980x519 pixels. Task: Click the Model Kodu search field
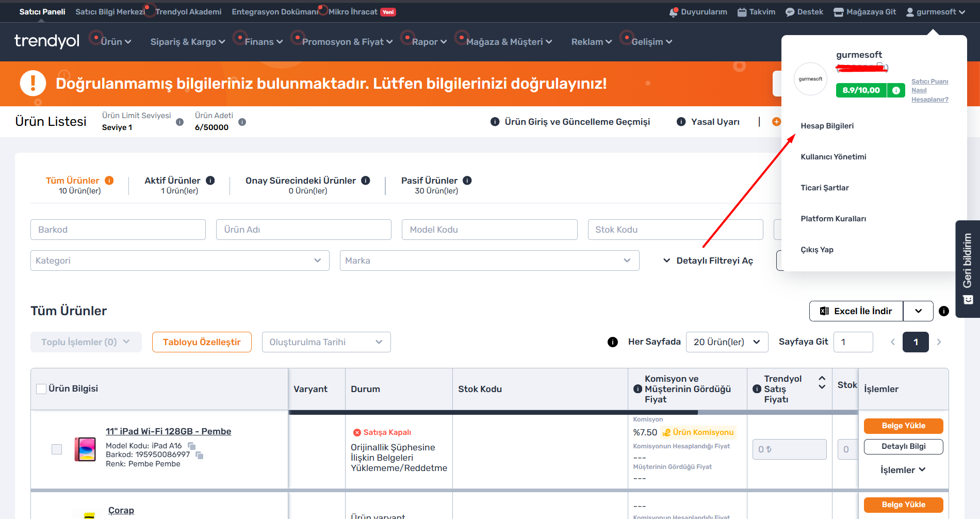(489, 230)
